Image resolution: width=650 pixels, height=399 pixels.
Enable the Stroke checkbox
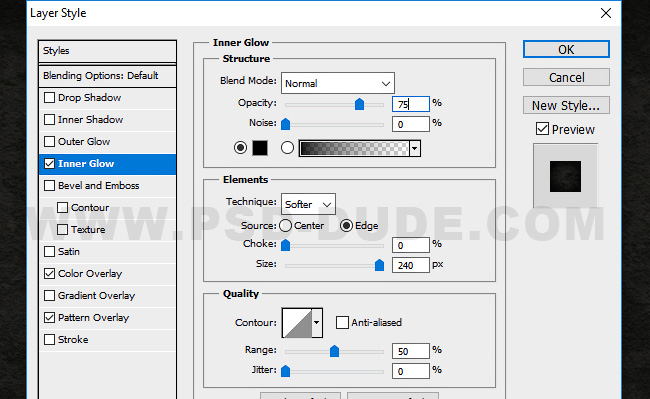49,339
